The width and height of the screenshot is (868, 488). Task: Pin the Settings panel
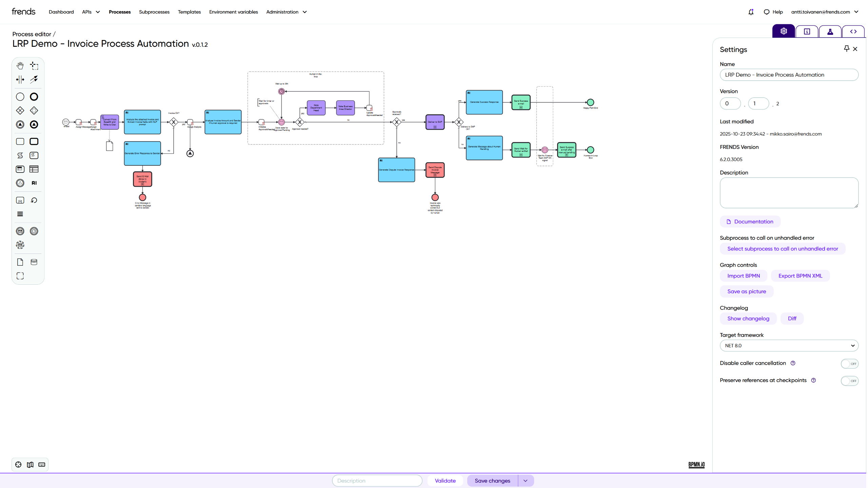tap(846, 49)
